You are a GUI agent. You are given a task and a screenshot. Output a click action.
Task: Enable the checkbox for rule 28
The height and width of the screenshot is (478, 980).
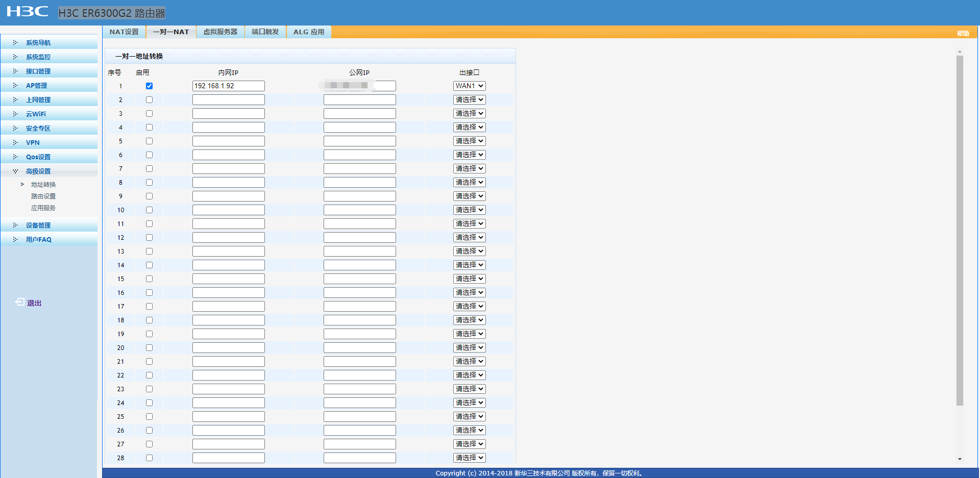149,458
